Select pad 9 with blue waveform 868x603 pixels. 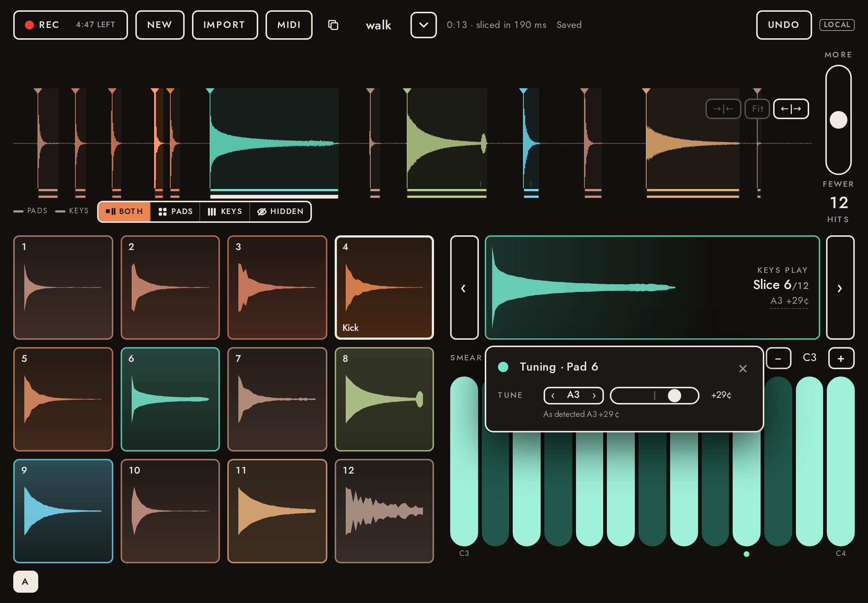tap(63, 511)
